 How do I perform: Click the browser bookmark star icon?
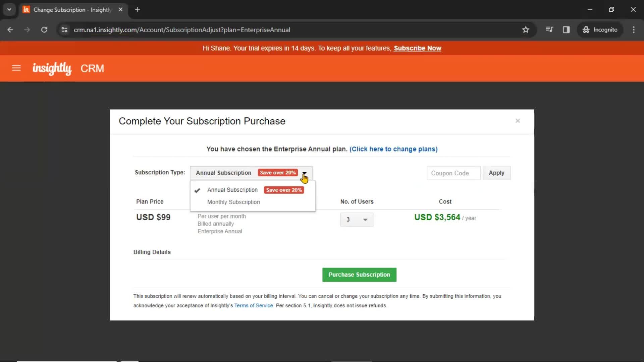tap(526, 29)
